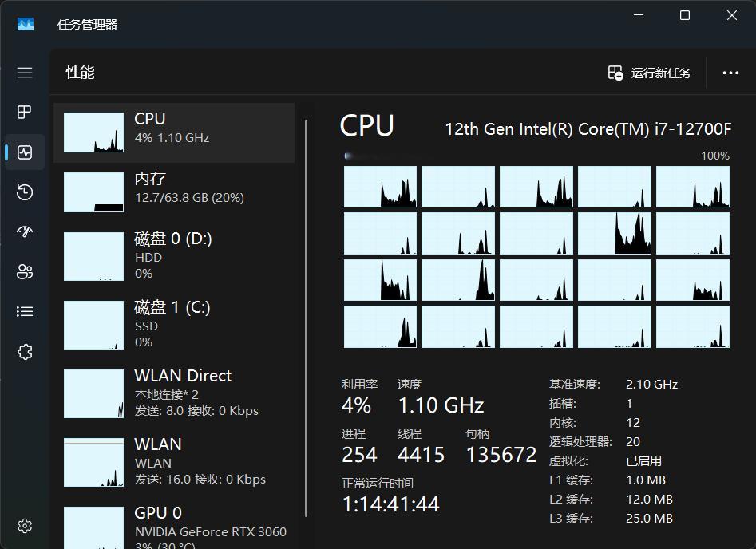Click the 运行新任务 button
This screenshot has width=756, height=549.
[x=650, y=73]
